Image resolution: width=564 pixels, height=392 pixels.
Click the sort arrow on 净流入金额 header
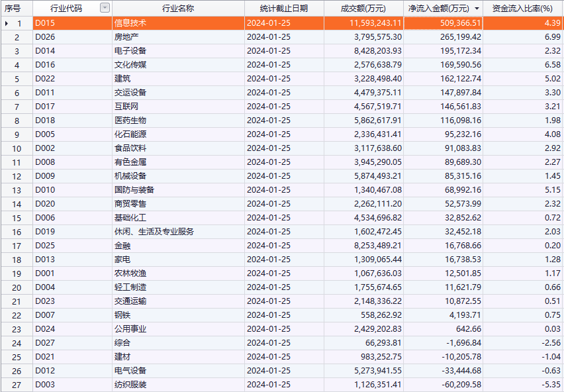point(477,9)
